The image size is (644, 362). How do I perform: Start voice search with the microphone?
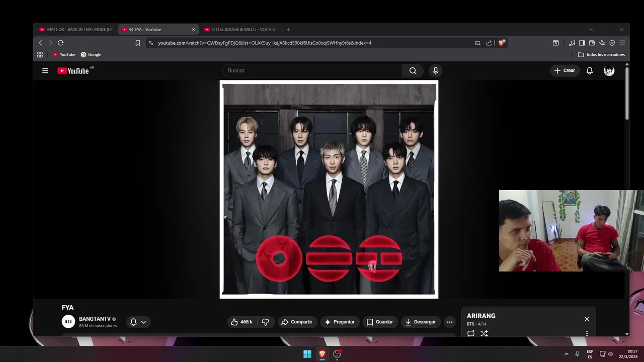point(436,71)
